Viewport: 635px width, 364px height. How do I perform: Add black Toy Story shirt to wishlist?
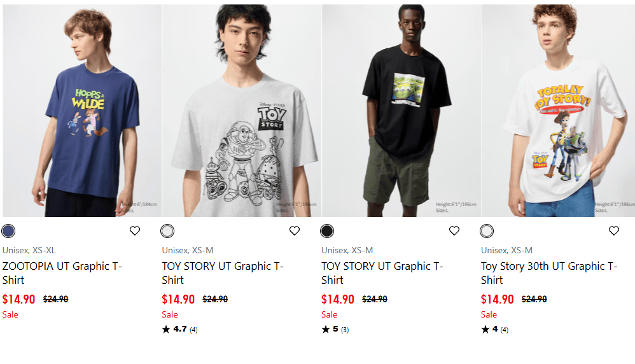coord(454,231)
